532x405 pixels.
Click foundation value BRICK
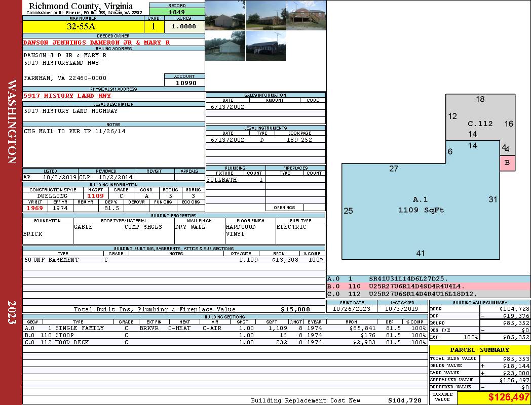tap(33, 234)
